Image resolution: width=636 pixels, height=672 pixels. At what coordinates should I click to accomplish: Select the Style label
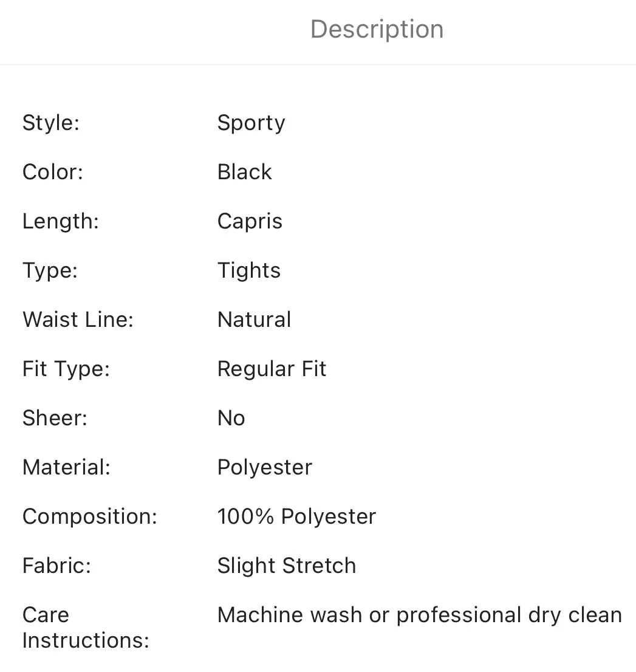coord(51,123)
